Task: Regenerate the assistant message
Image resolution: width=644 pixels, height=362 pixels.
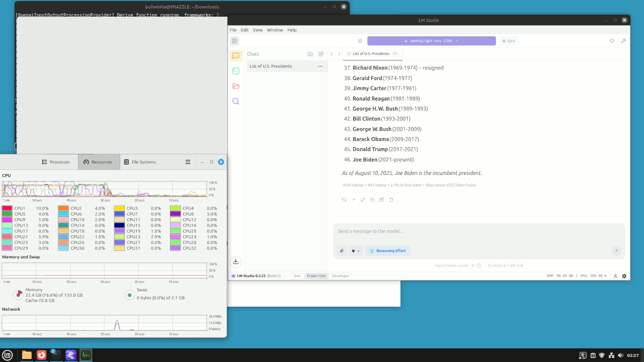Action: pyautogui.click(x=344, y=200)
